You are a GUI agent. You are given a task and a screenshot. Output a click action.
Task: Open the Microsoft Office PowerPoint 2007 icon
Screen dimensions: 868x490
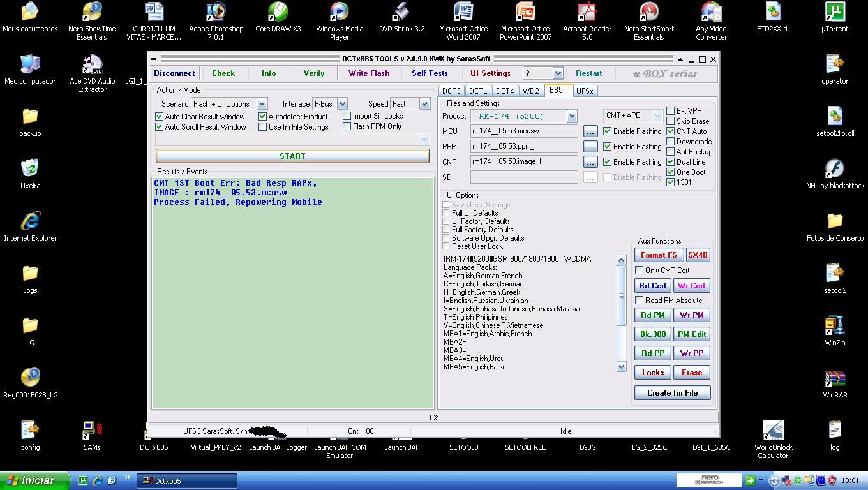[525, 20]
